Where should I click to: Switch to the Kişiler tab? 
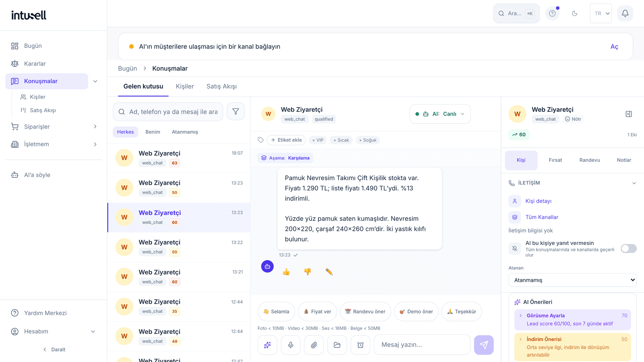pyautogui.click(x=185, y=86)
